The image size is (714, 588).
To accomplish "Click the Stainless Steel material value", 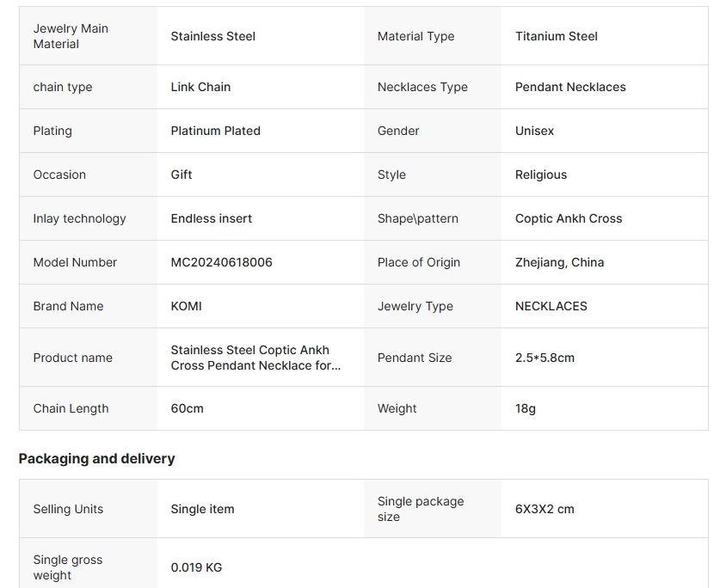I will coord(212,36).
